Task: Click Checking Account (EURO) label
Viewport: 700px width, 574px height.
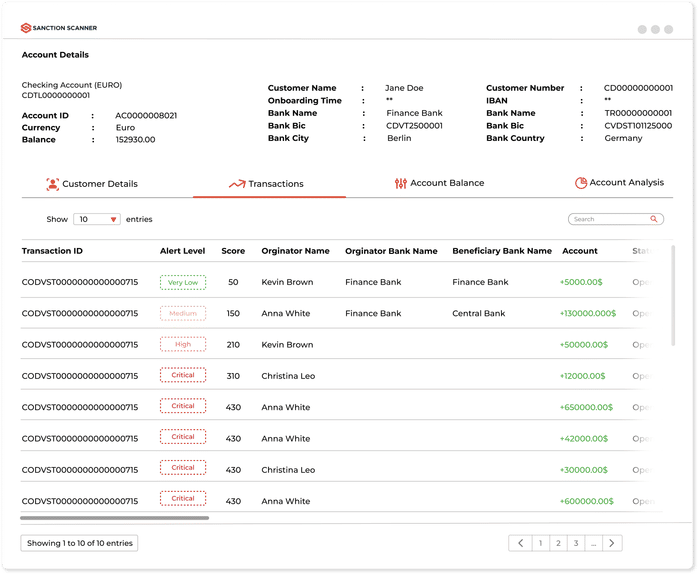Action: pyautogui.click(x=72, y=85)
